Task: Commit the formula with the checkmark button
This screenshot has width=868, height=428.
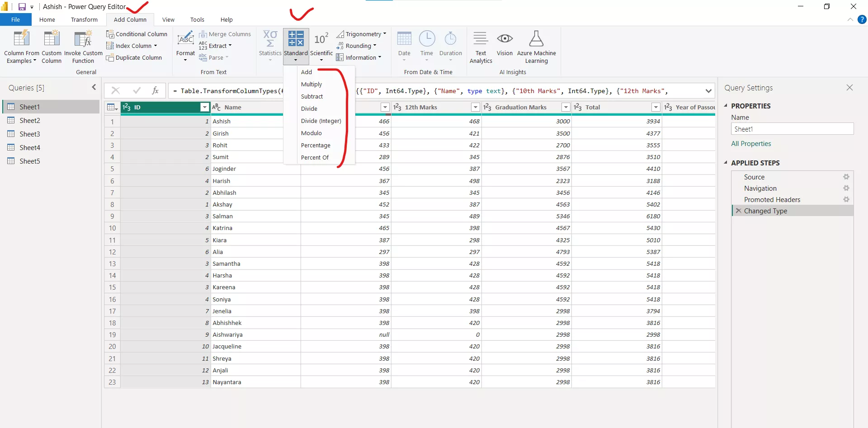Action: tap(137, 90)
